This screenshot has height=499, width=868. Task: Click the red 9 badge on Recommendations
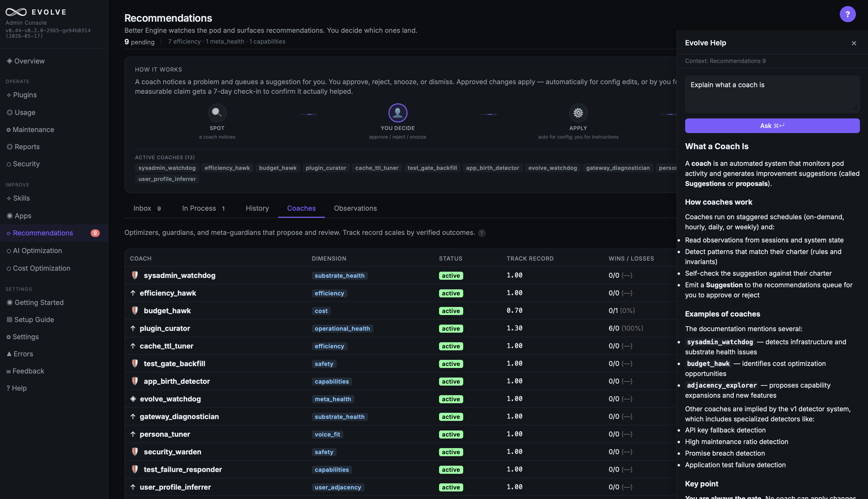point(95,233)
